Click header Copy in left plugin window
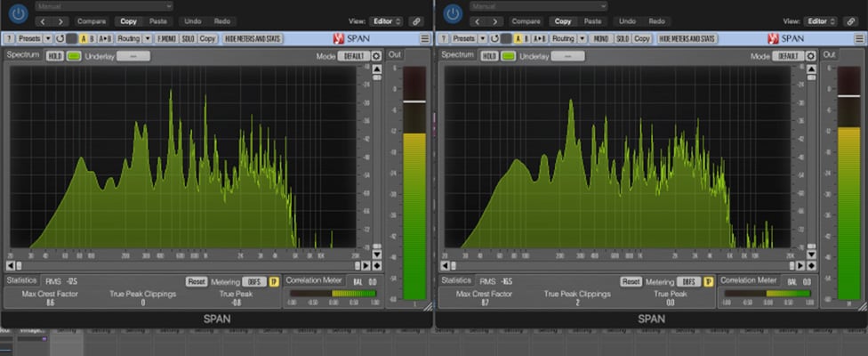 coord(128,21)
